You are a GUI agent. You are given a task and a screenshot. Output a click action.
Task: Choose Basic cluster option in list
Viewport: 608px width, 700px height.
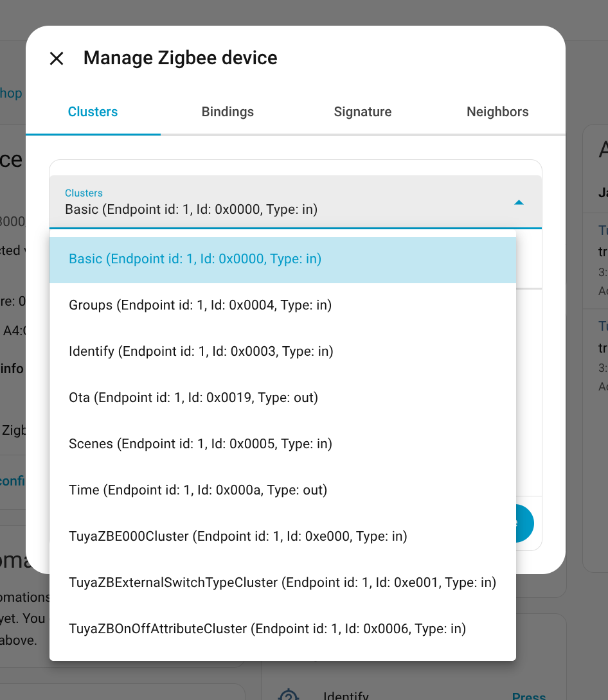click(195, 259)
